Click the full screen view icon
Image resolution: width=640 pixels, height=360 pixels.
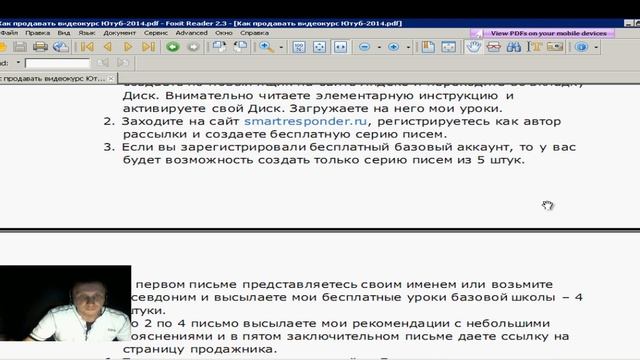[449, 47]
